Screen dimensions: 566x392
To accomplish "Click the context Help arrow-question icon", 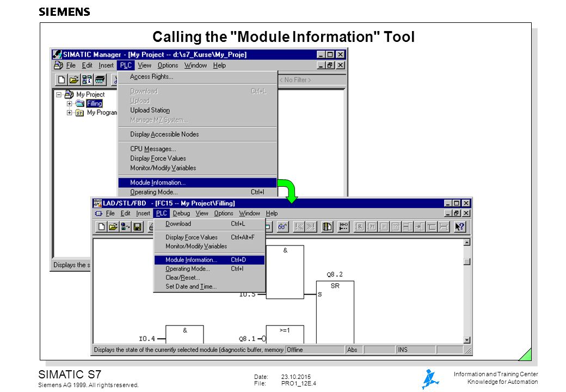I will coord(459,226).
